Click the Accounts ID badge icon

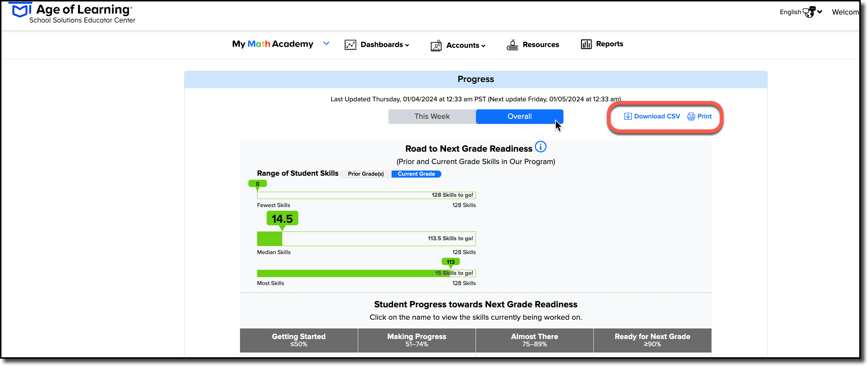coord(436,46)
